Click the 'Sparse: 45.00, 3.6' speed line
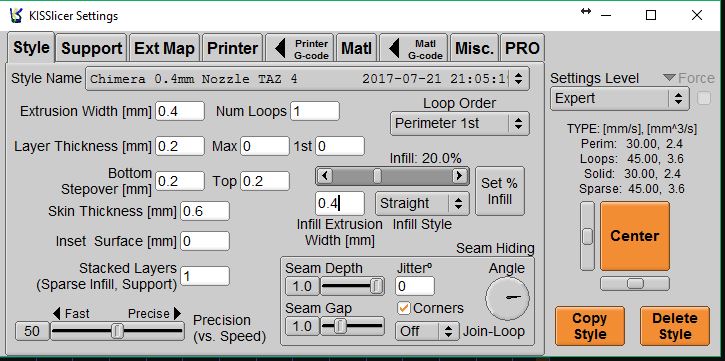Viewport: 725px width, 361px height. tap(632, 189)
